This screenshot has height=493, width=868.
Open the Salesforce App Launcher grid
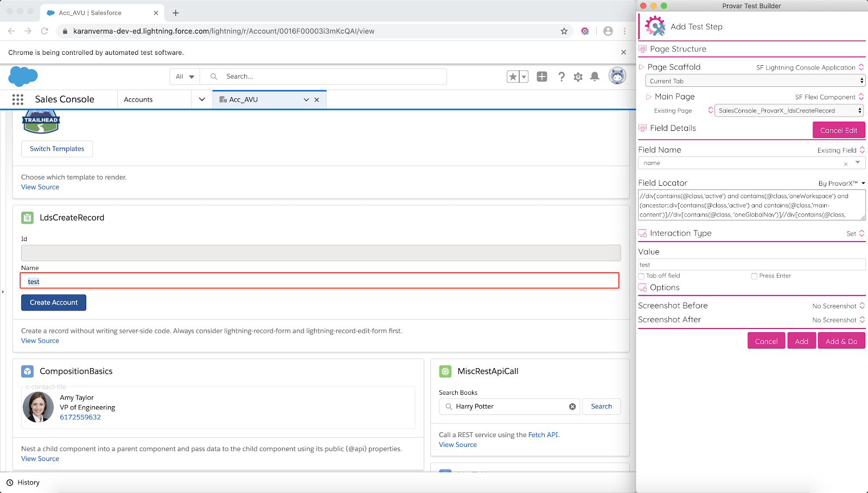(x=18, y=99)
